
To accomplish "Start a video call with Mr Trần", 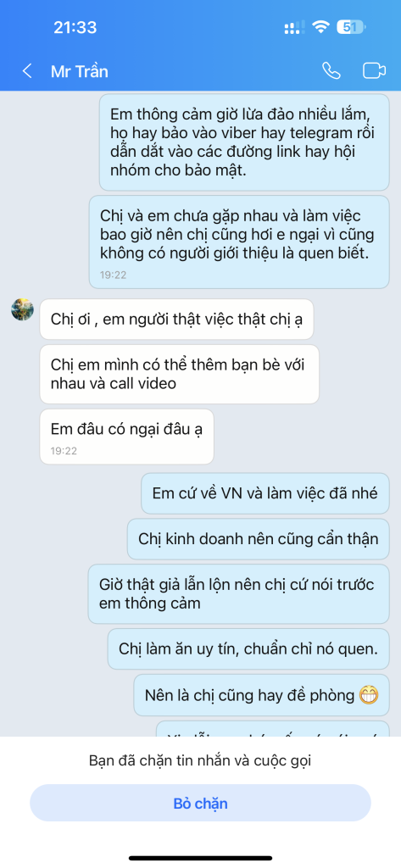I will [x=374, y=71].
